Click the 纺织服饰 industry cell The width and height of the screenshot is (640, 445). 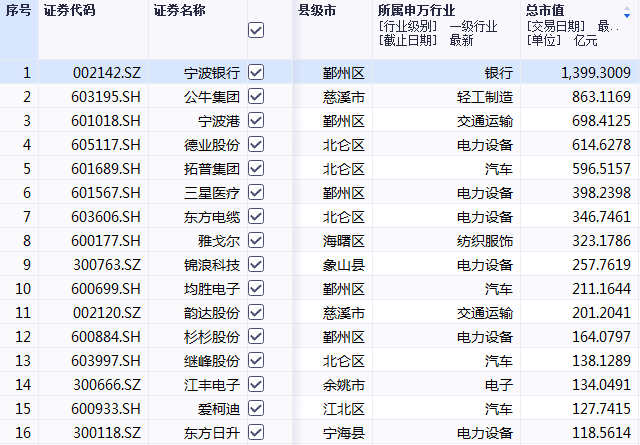(485, 241)
